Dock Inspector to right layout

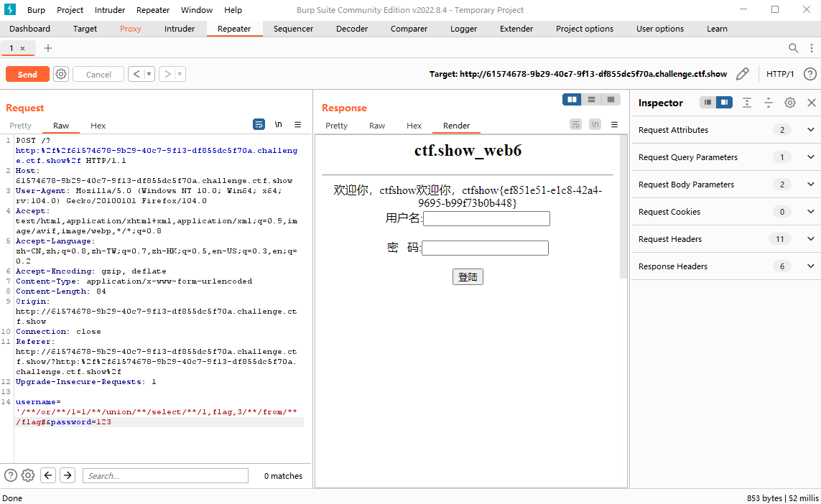point(724,103)
